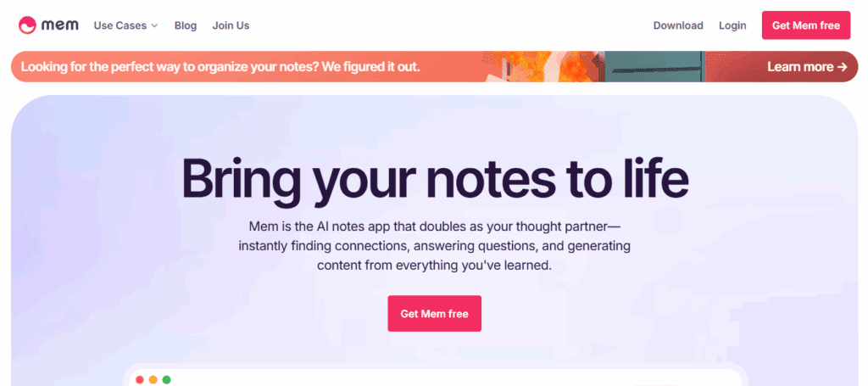
Task: Click the Learn more label in banner
Action: click(x=800, y=66)
